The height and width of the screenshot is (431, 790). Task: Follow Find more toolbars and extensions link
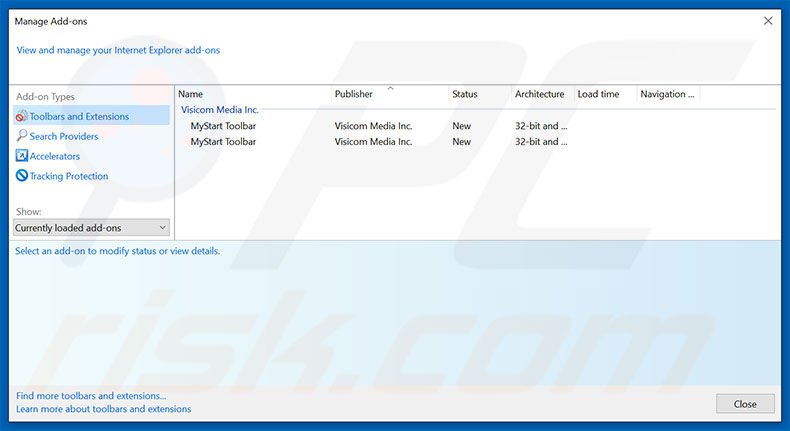(91, 396)
